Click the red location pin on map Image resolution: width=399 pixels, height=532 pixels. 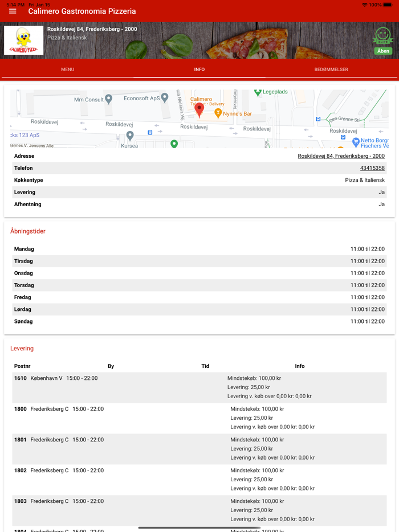(x=199, y=109)
